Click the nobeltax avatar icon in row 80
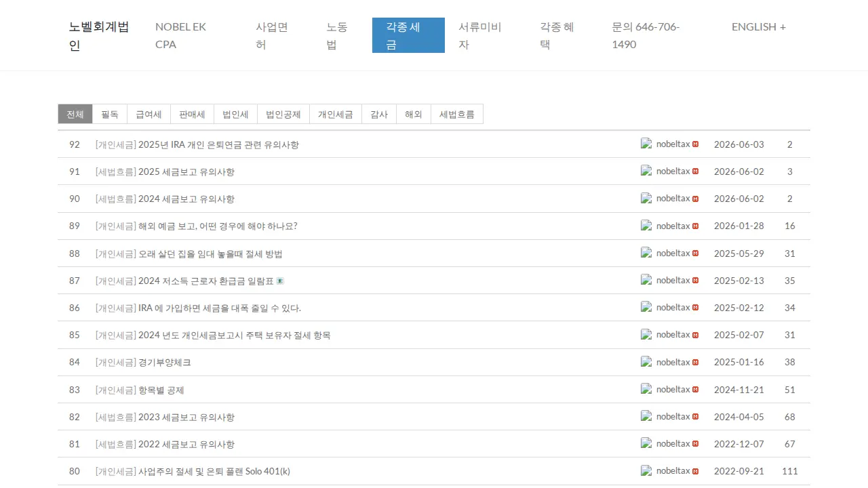The width and height of the screenshot is (868, 488). pos(646,470)
